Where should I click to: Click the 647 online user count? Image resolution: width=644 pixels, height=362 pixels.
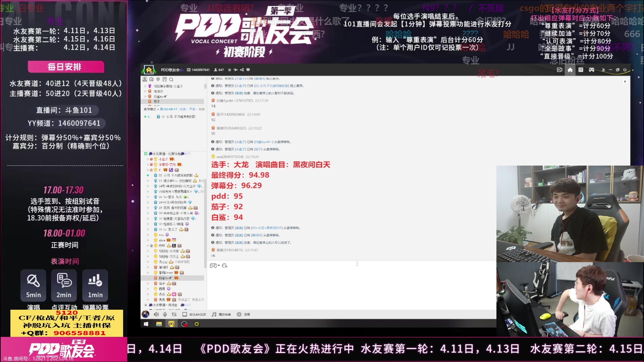[x=219, y=70]
